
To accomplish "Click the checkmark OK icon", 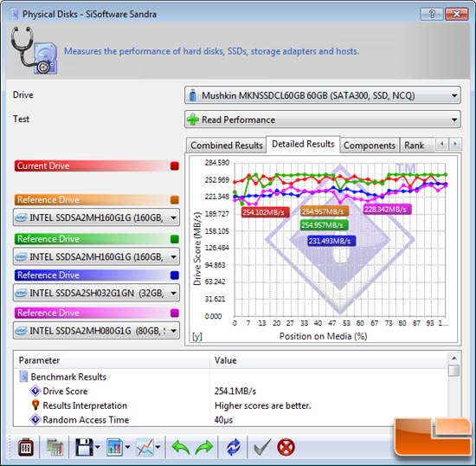I will (x=262, y=447).
